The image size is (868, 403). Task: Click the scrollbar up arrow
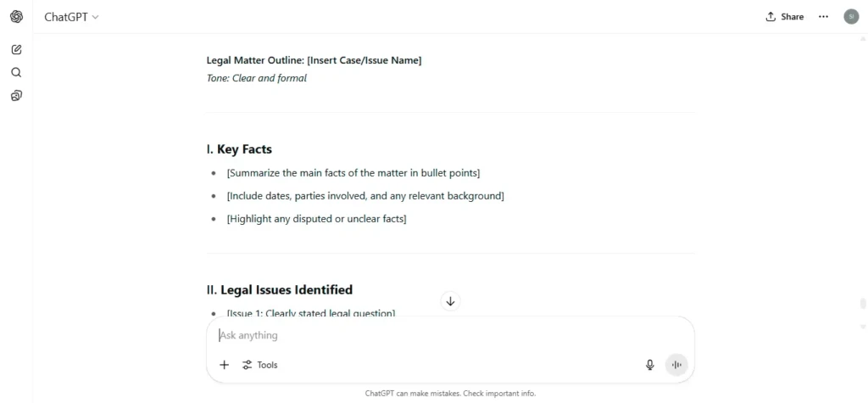[862, 39]
